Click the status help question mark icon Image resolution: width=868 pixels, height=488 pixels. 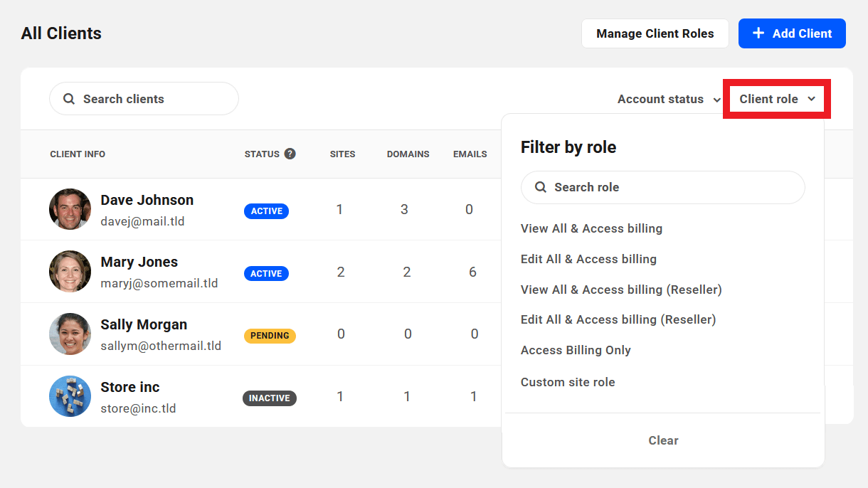(x=290, y=154)
